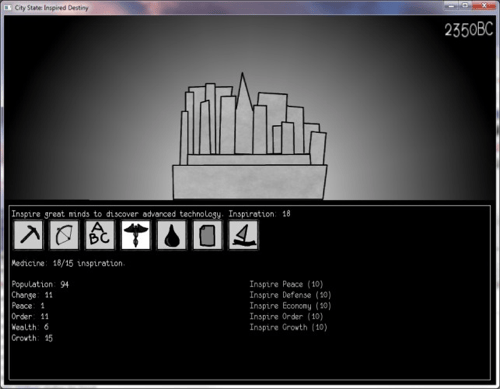Activate Inspire Growth (10)

pyautogui.click(x=288, y=327)
